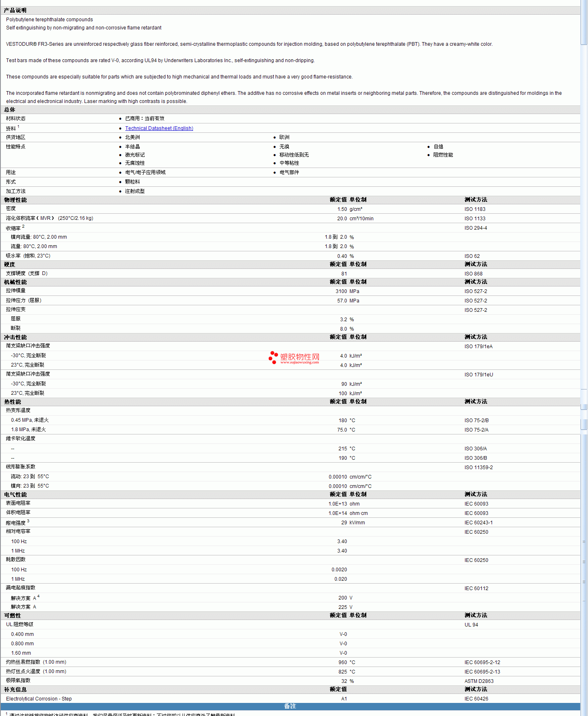
Task: Click the glow wire value 960
Action: (x=343, y=662)
